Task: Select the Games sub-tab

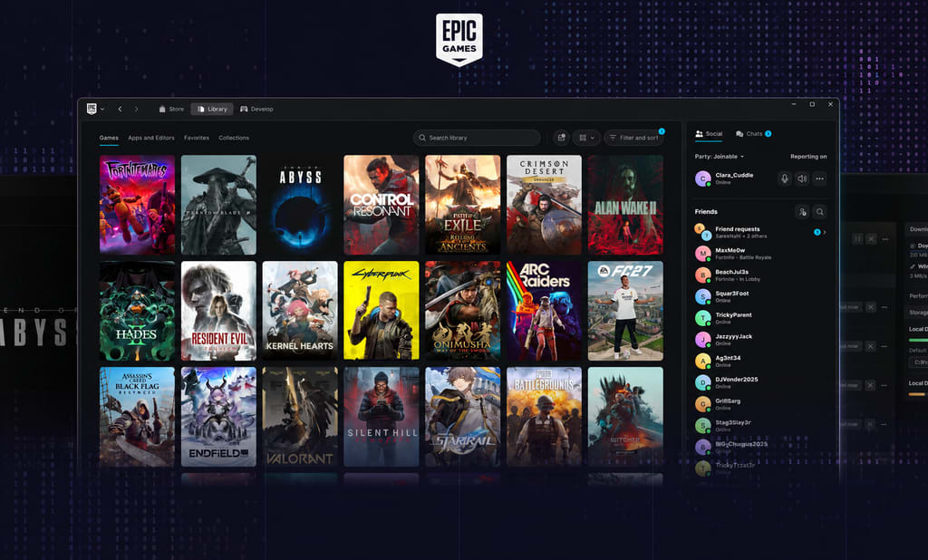Action: point(109,138)
